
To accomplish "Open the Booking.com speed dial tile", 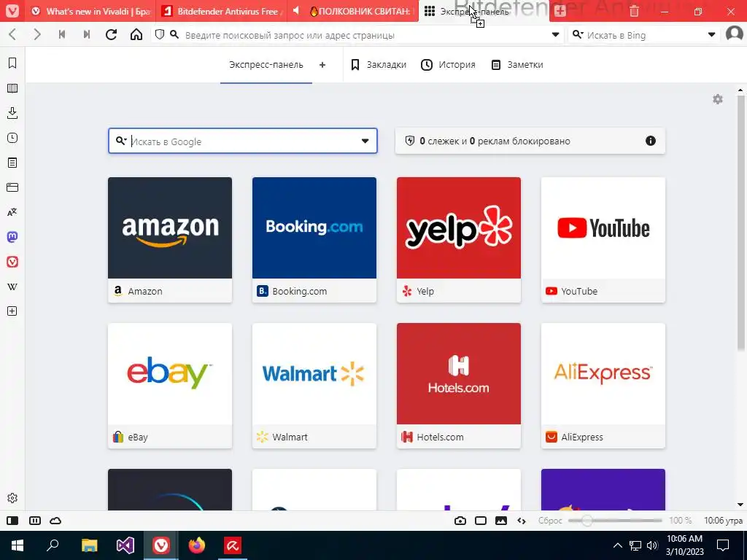I will pyautogui.click(x=314, y=239).
